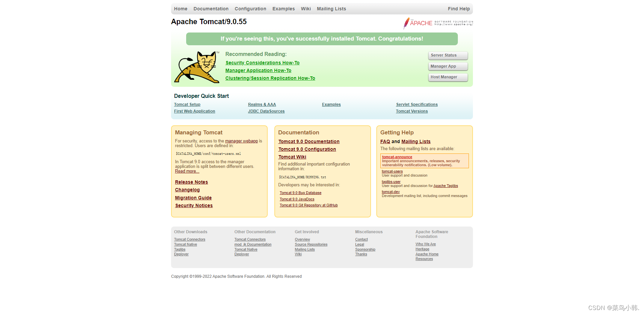Open Contact link under Miscellaneous
644x314 pixels.
click(x=361, y=240)
